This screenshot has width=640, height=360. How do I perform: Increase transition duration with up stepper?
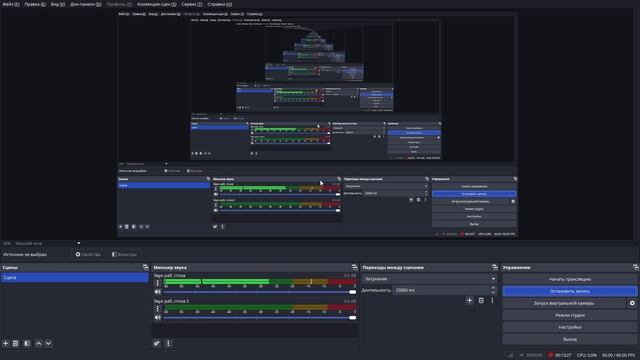493,288
